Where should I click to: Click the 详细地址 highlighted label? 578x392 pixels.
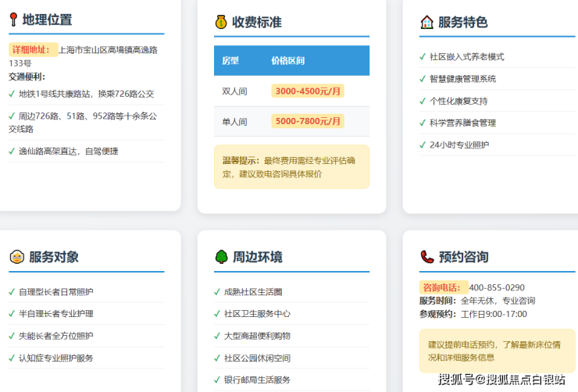(33, 50)
